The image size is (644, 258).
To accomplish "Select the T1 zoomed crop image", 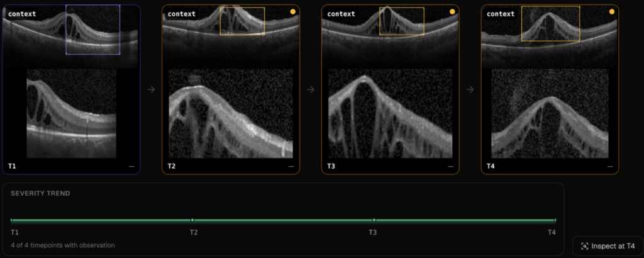I will 72,113.
